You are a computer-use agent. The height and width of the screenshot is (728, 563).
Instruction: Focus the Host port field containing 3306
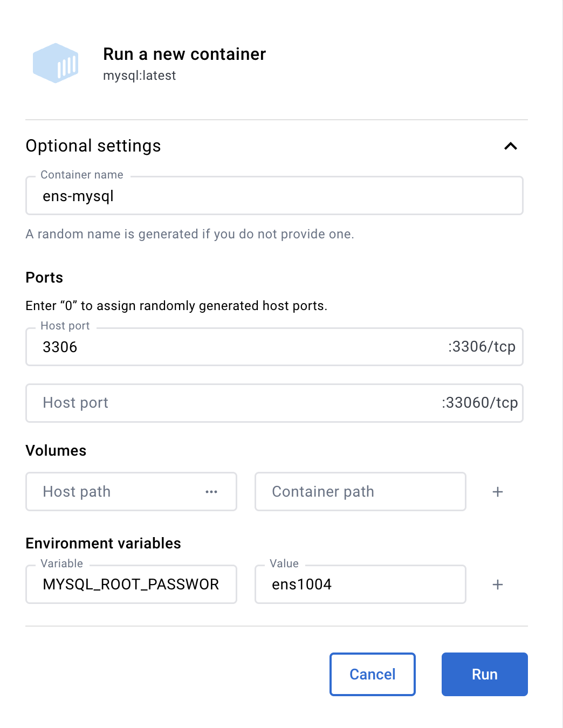point(237,347)
